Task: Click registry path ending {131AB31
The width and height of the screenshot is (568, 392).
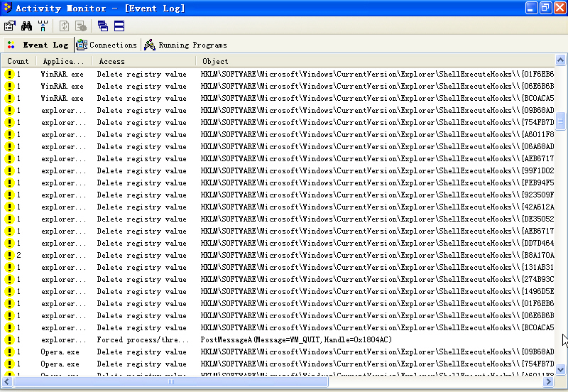Action: [x=377, y=268]
